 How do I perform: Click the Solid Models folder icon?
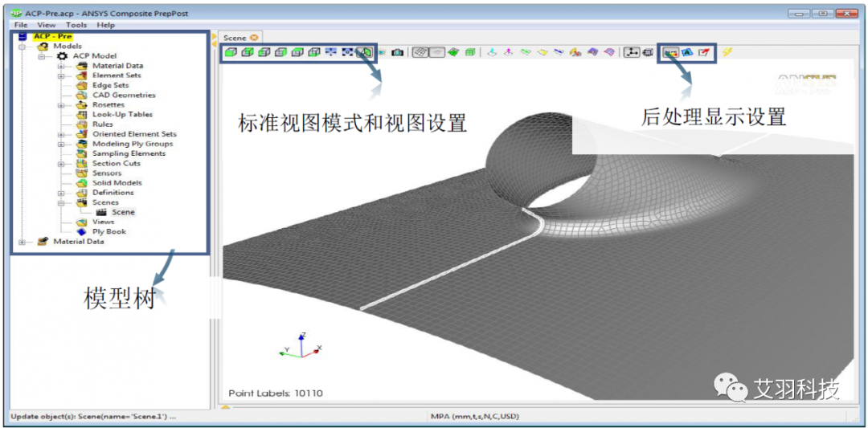pos(82,183)
